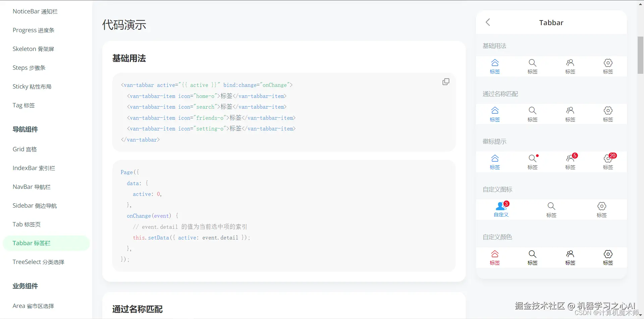This screenshot has width=644, height=319.
Task: Click the 基础用法 section heading
Action: pyautogui.click(x=129, y=58)
